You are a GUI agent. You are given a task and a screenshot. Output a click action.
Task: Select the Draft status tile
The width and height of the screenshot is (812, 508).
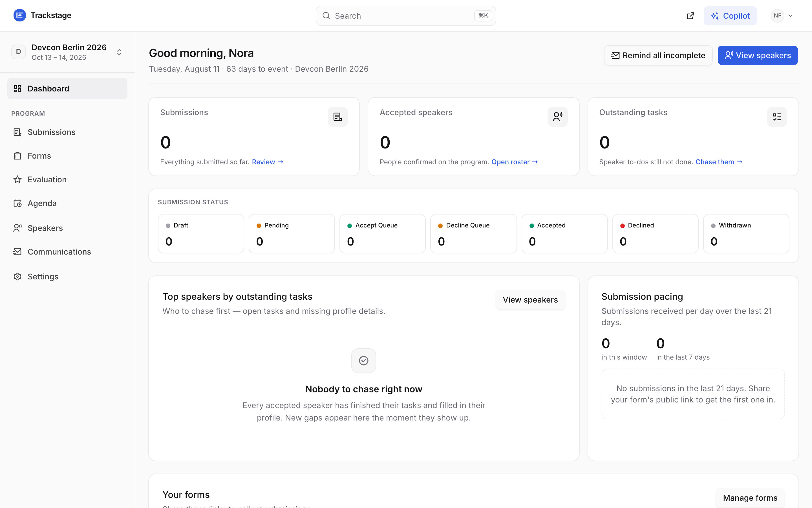tap(201, 233)
